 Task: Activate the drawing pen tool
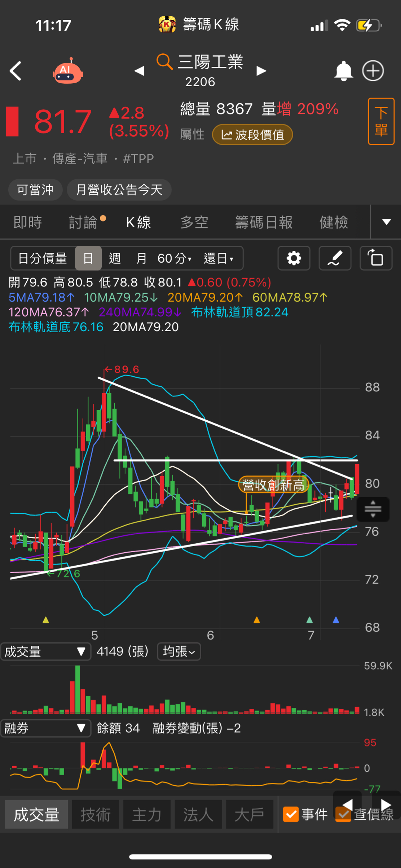[335, 258]
